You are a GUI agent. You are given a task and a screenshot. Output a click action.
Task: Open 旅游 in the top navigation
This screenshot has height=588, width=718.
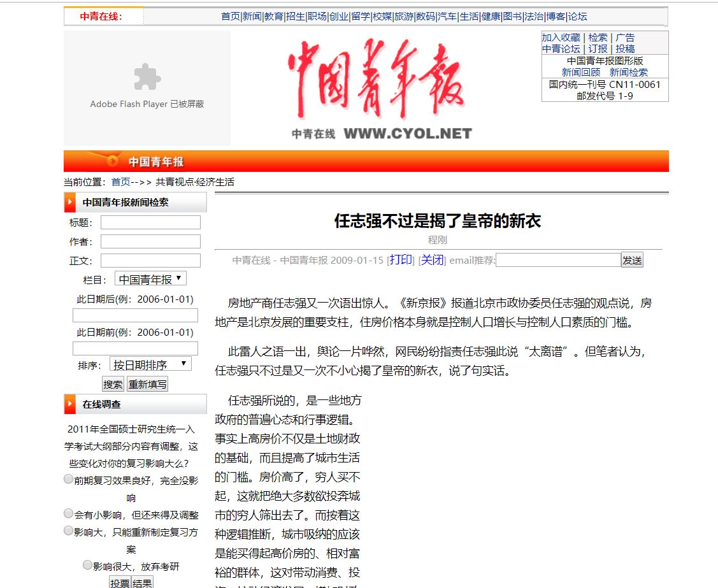(x=404, y=17)
